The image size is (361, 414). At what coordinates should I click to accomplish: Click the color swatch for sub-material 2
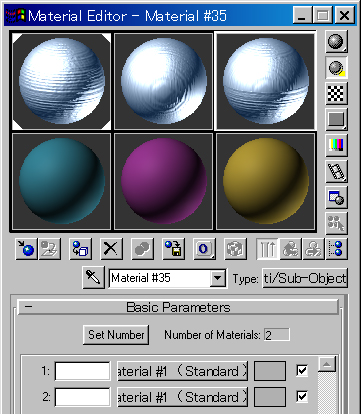click(270, 397)
